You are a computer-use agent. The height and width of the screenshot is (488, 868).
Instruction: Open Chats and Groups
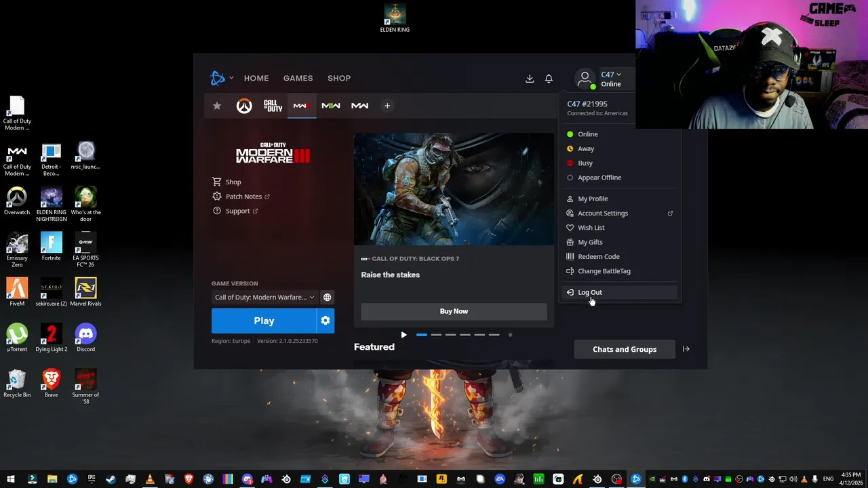pyautogui.click(x=625, y=349)
